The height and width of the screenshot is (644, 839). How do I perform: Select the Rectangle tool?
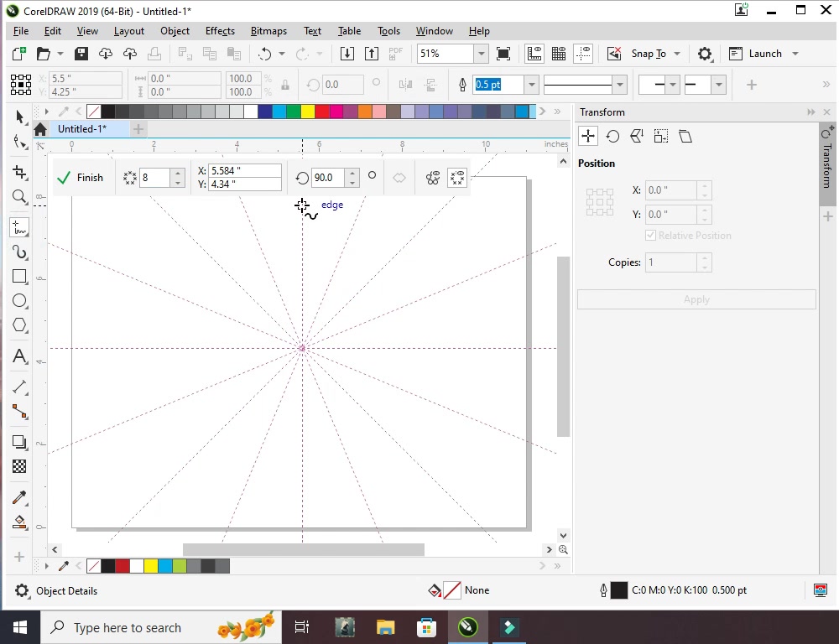(20, 277)
